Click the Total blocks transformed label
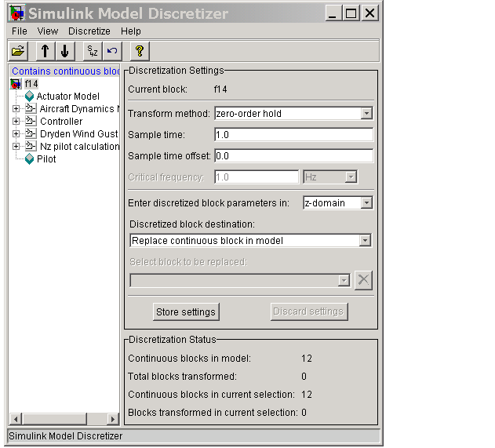Viewport: 495px width, 448px height. tap(182, 377)
